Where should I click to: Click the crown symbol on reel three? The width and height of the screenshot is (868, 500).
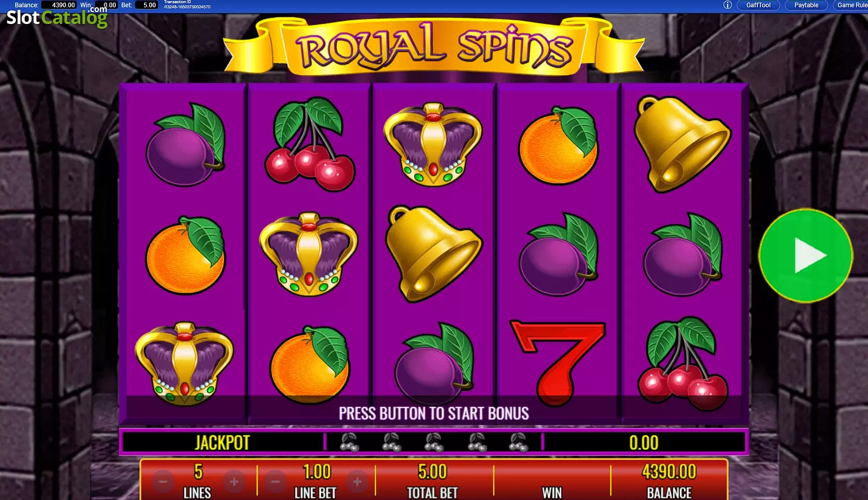tap(433, 144)
